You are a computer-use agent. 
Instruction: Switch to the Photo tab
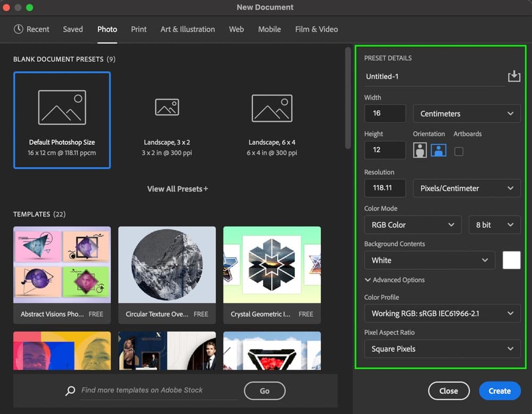coord(107,29)
